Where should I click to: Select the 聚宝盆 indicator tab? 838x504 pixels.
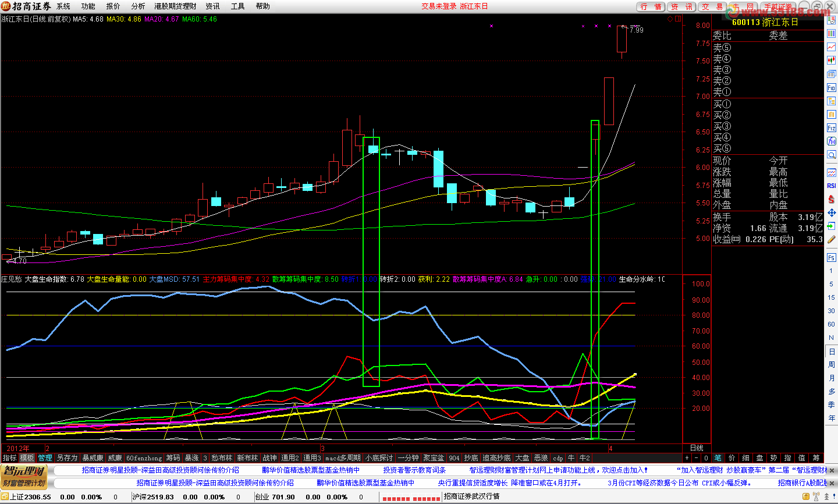coord(434,458)
